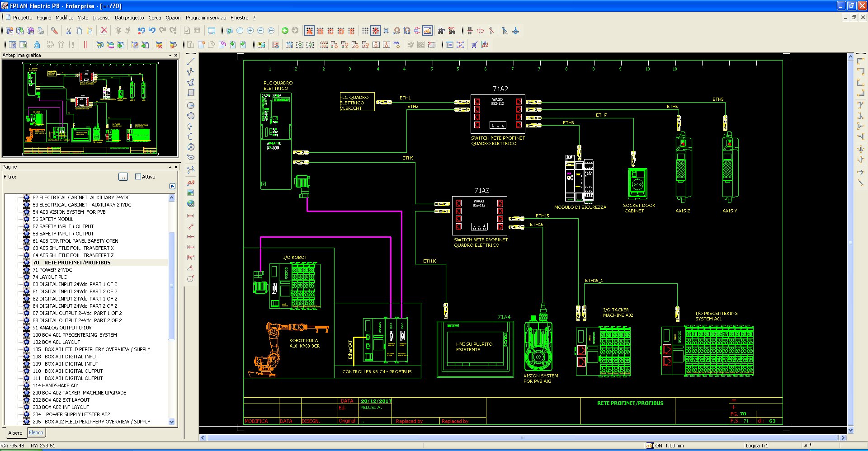
Task: Toggle Grid E button
Action: coord(351,31)
